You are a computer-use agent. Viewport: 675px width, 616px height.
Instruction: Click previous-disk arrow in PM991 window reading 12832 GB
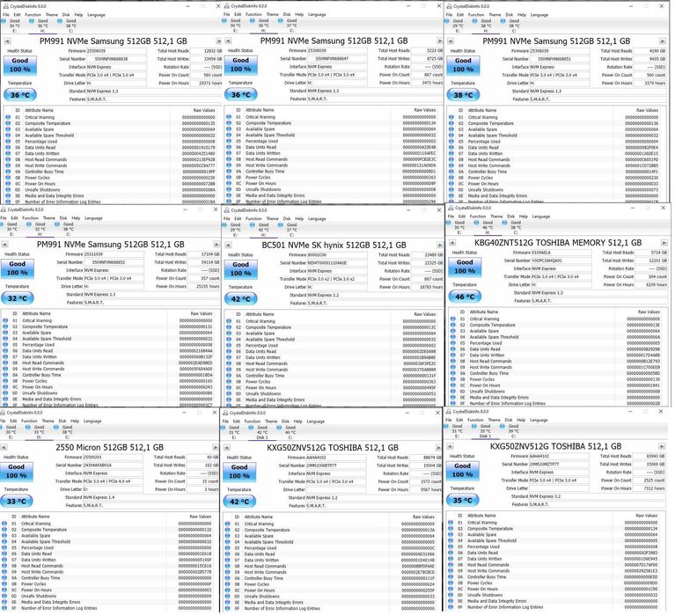[7, 40]
